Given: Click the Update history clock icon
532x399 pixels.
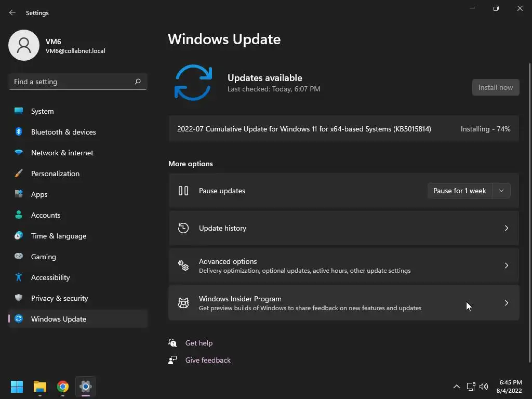Looking at the screenshot, I should [x=183, y=228].
